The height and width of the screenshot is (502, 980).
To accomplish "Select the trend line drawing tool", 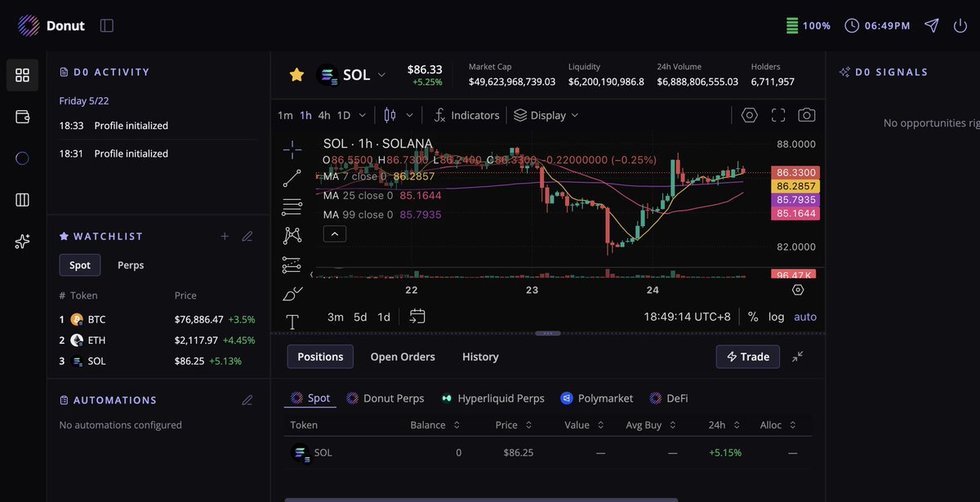I will click(x=292, y=178).
